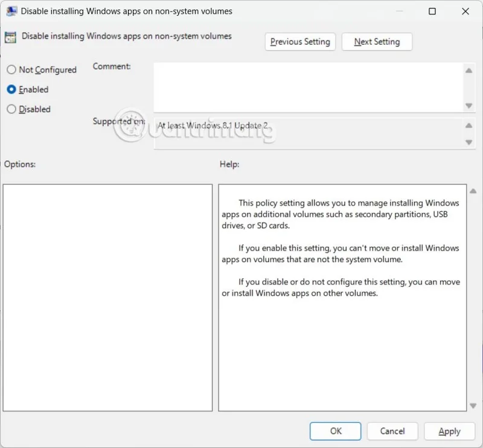Click the scroll-down arrow on the Comment field
This screenshot has width=483, height=448.
coord(470,106)
